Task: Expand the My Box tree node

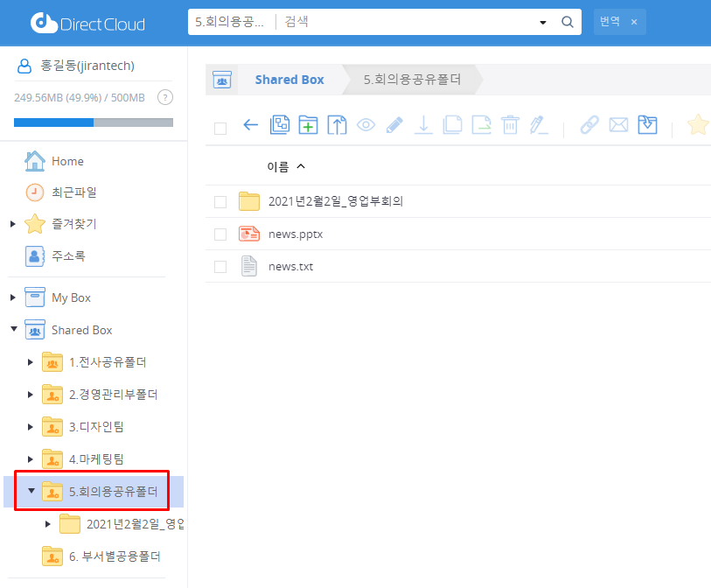Action: pyautogui.click(x=13, y=297)
